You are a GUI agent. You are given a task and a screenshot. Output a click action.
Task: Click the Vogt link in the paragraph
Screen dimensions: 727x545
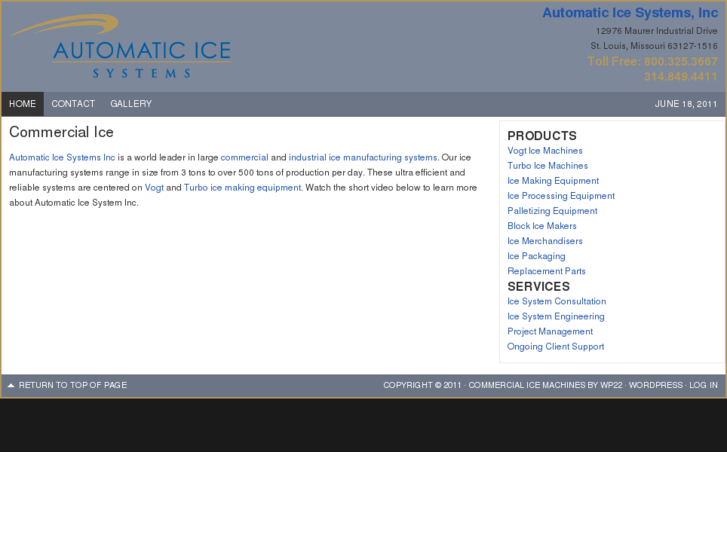pyautogui.click(x=154, y=188)
